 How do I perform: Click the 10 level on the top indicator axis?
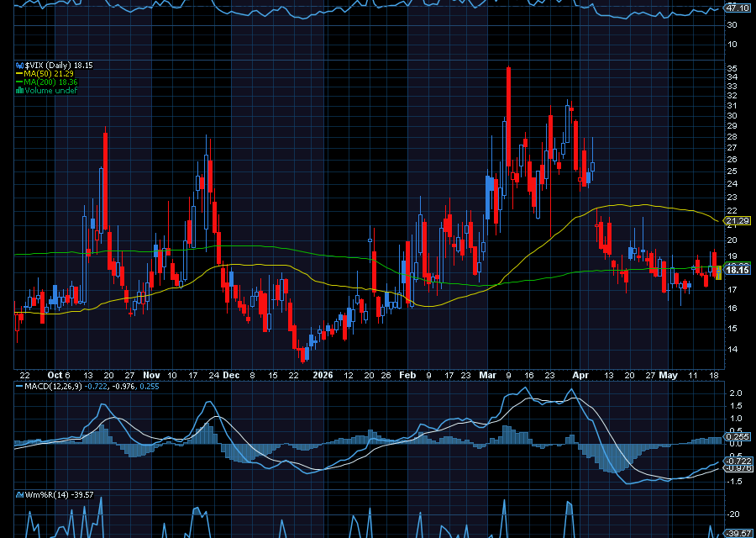(732, 45)
